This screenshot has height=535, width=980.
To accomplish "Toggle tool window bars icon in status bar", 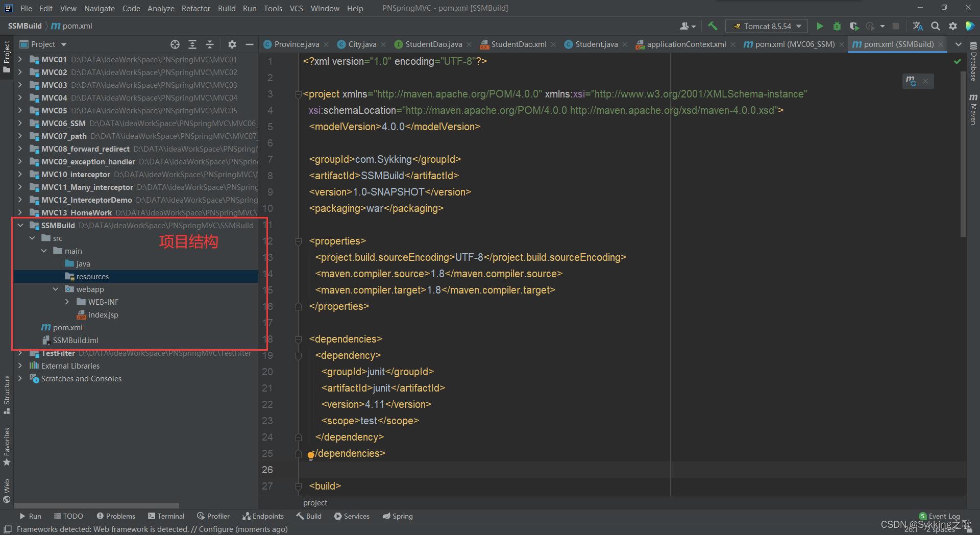I will pyautogui.click(x=7, y=529).
